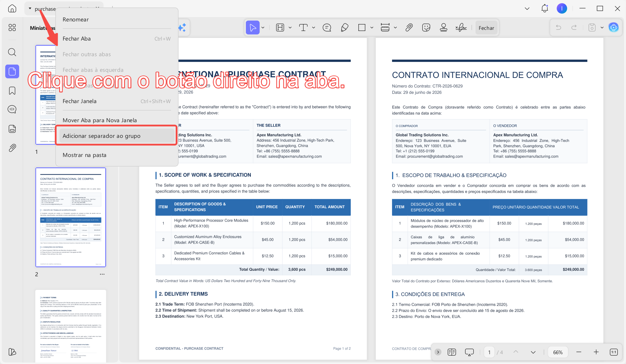Open the sticker tool

coord(426,28)
